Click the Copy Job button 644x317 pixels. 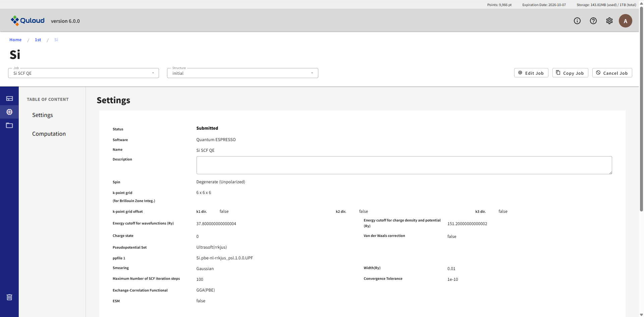pos(570,73)
